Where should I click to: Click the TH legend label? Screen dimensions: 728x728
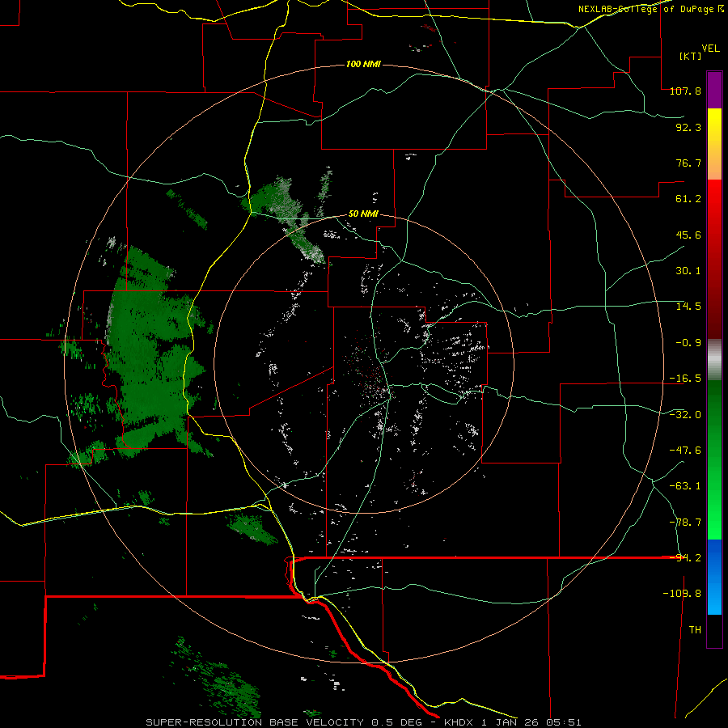[695, 630]
